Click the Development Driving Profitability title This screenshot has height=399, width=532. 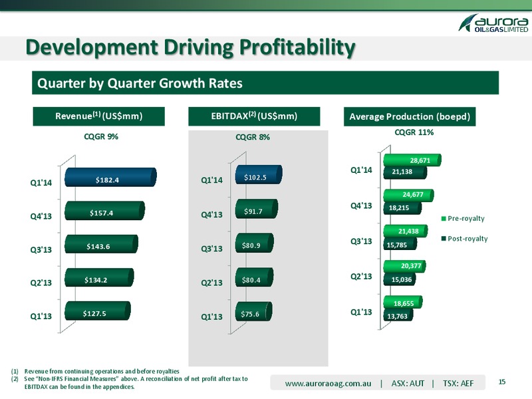(190, 47)
